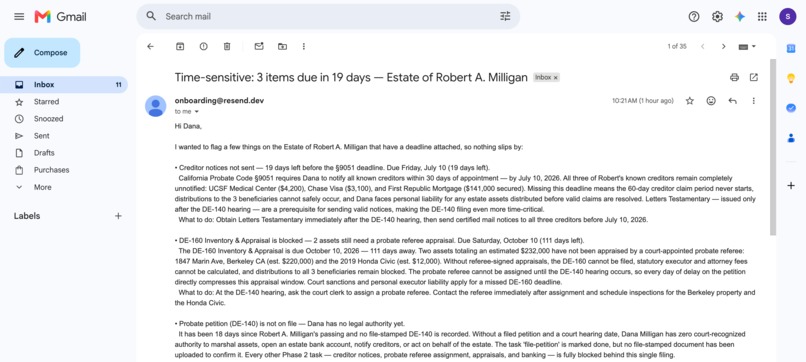This screenshot has height=362, width=806.
Task: Open the message More options dots
Action: pos(754,101)
